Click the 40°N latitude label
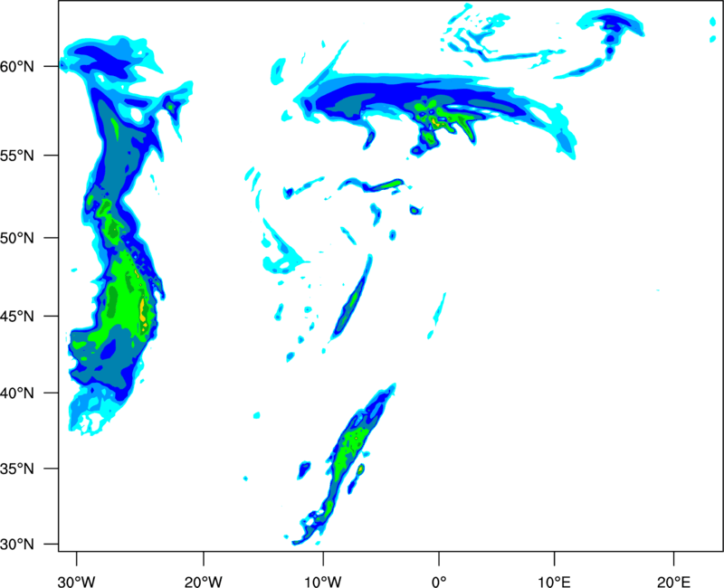The width and height of the screenshot is (724, 588). 17,393
